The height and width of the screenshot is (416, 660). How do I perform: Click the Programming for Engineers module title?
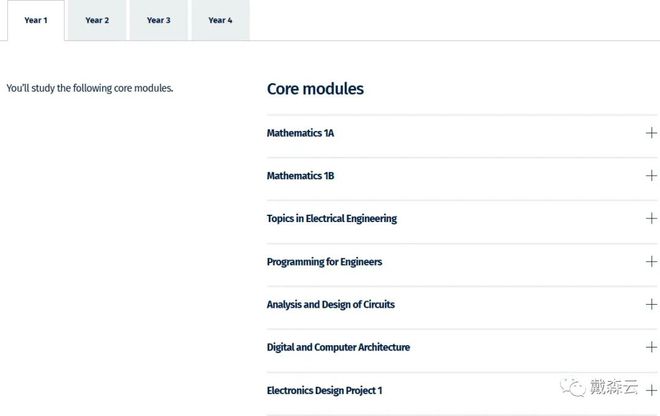(x=324, y=262)
